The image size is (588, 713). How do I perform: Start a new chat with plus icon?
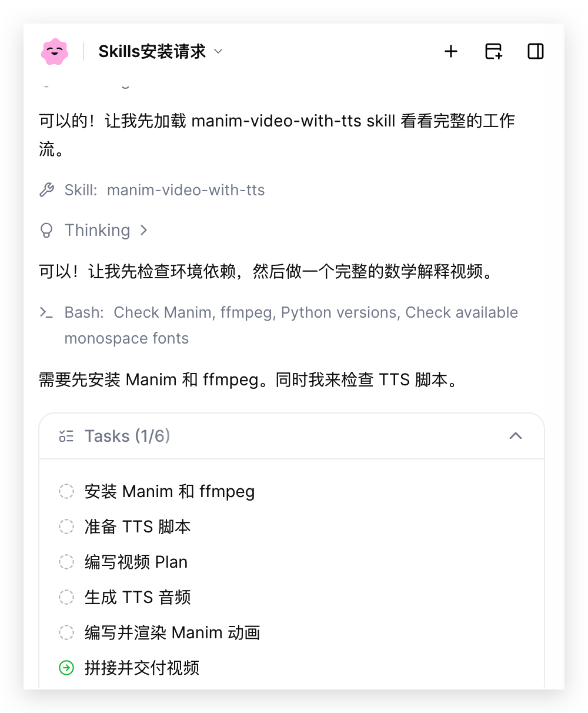click(x=451, y=52)
